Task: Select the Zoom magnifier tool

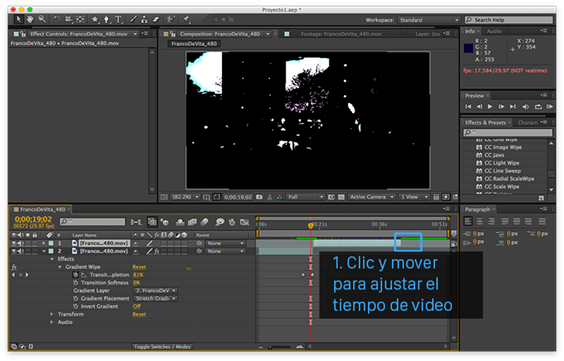Action: (x=42, y=19)
